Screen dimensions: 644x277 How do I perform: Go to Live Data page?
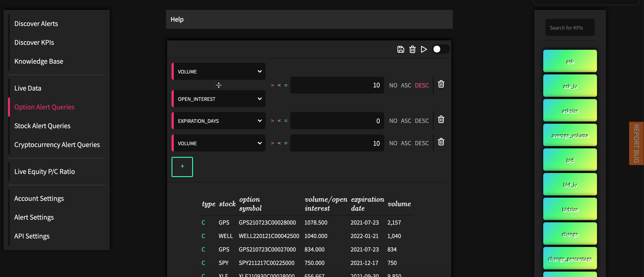click(28, 88)
